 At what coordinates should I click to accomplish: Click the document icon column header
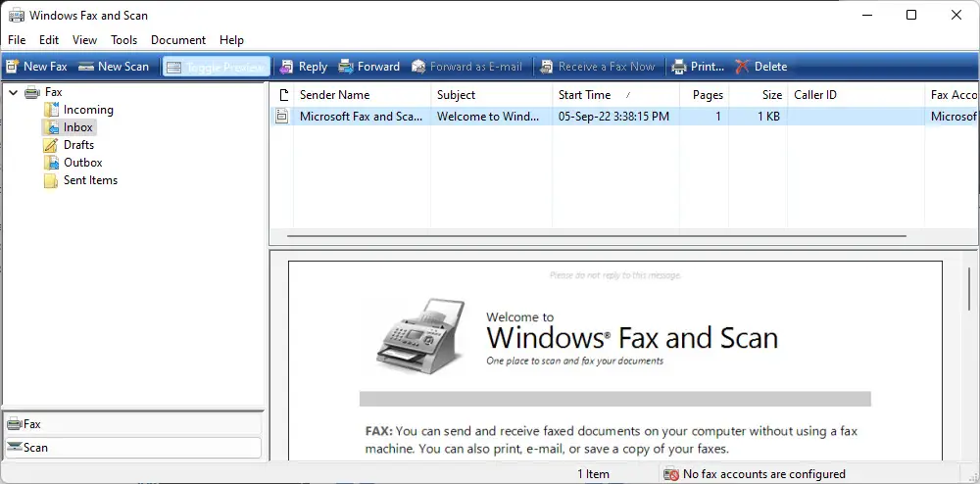(x=282, y=95)
